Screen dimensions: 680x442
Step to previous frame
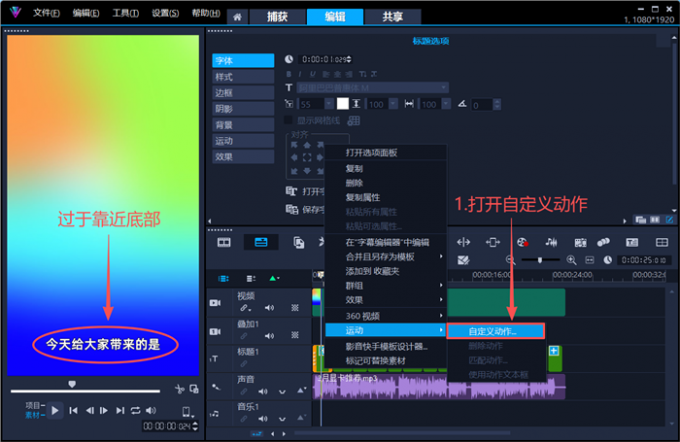point(89,410)
